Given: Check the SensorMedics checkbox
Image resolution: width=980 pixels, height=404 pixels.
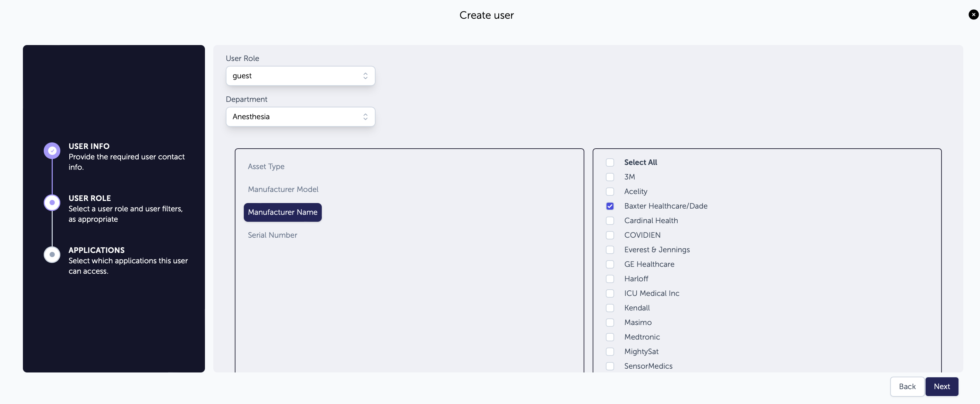Looking at the screenshot, I should click(x=610, y=366).
